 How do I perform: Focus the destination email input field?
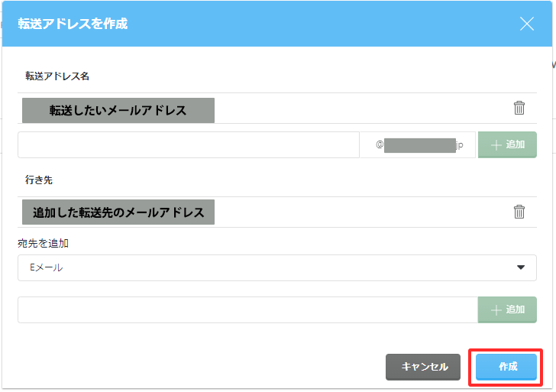point(247,309)
